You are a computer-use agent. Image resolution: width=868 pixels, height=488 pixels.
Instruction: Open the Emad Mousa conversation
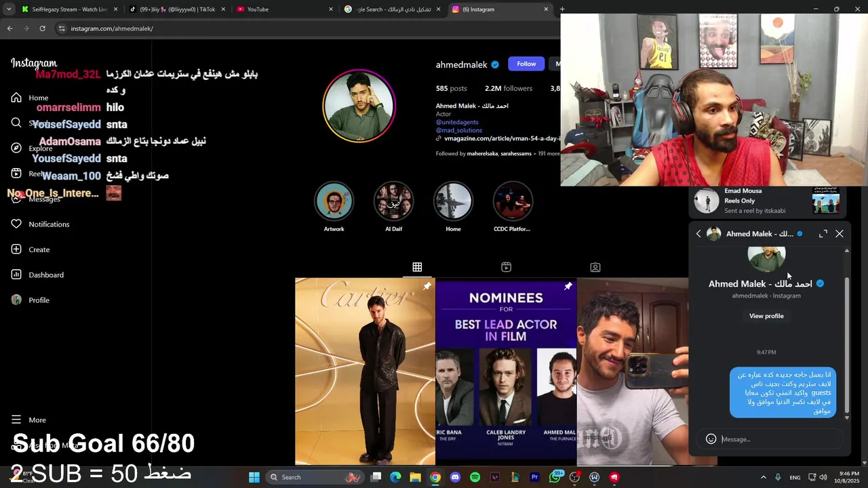(768, 201)
